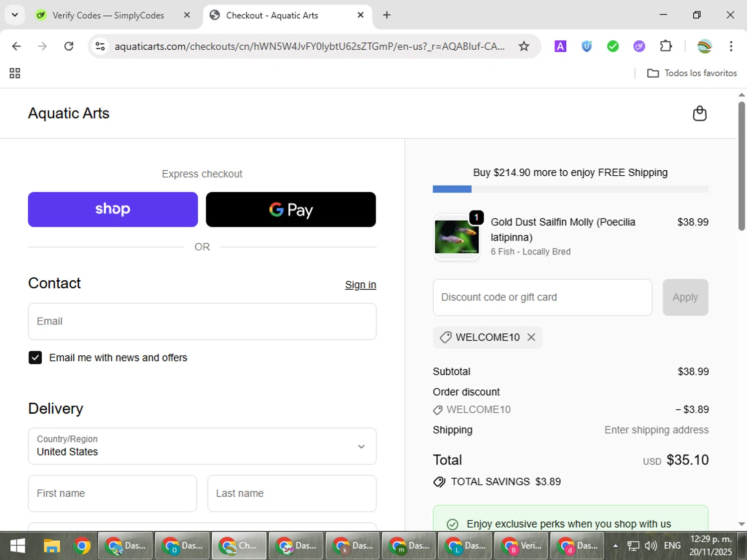Click the TOTAL SAVINGS $3.89 text
This screenshot has width=747, height=560.
click(x=505, y=482)
